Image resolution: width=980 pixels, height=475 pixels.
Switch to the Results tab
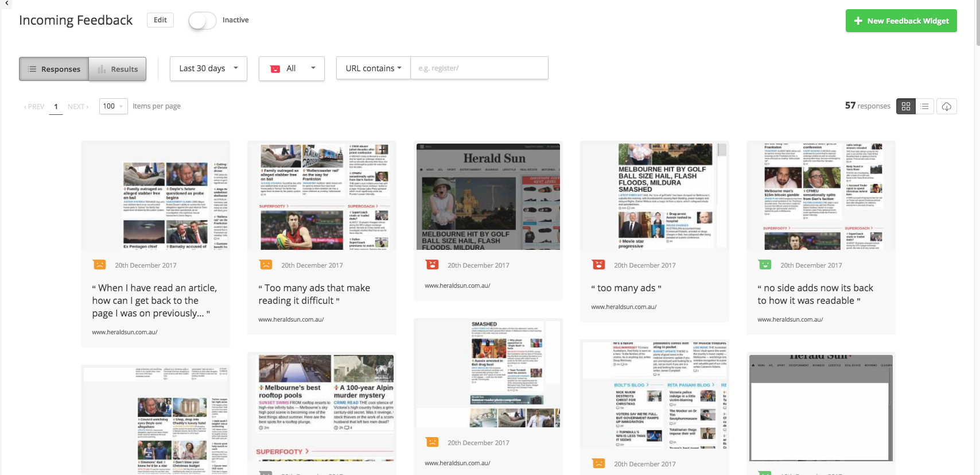pos(118,69)
